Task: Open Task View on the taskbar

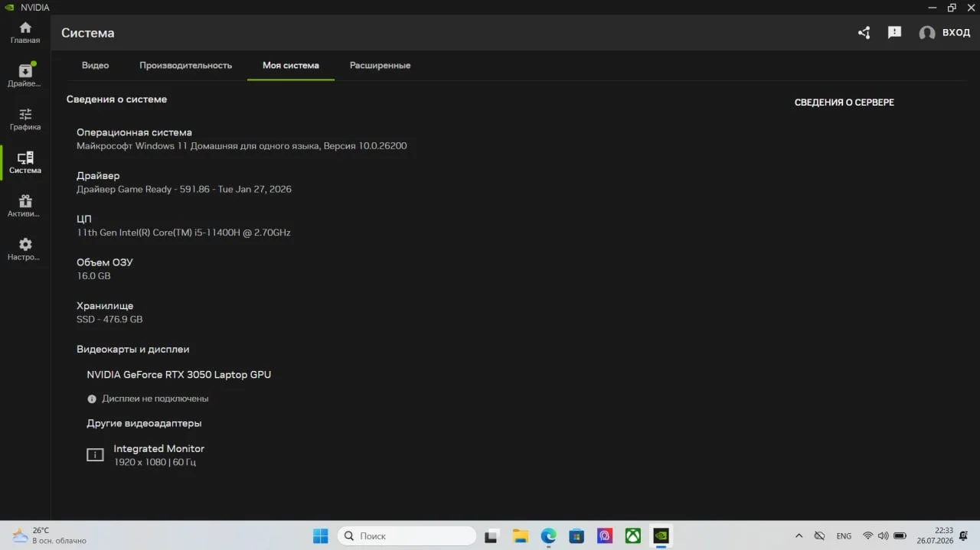Action: coord(492,536)
